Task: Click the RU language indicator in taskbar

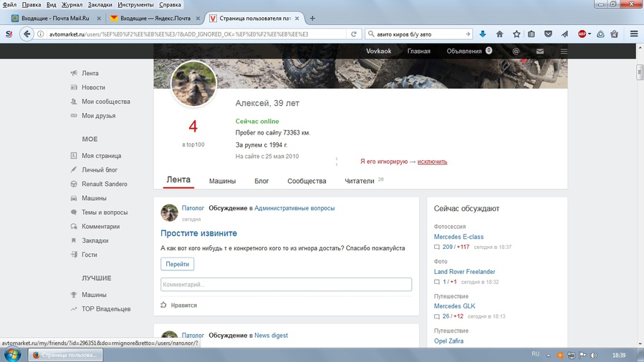Action: [x=535, y=354]
